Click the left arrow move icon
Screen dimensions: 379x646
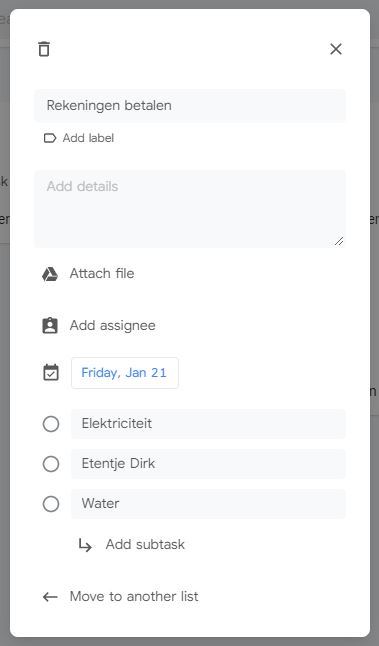coord(50,597)
